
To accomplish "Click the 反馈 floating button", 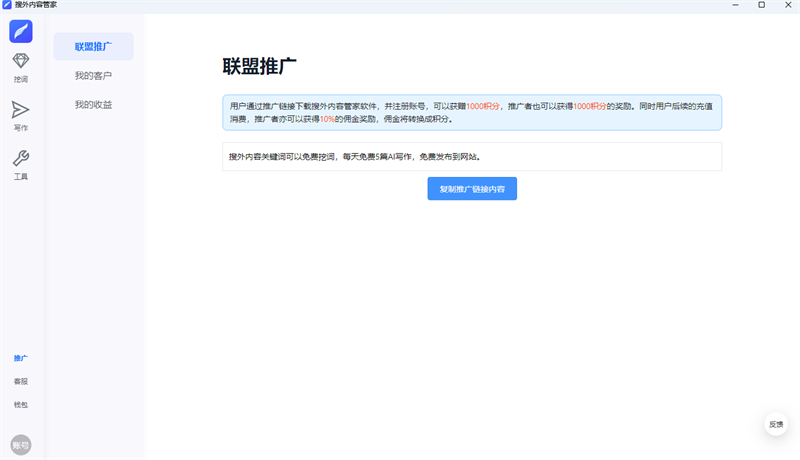I will click(776, 424).
